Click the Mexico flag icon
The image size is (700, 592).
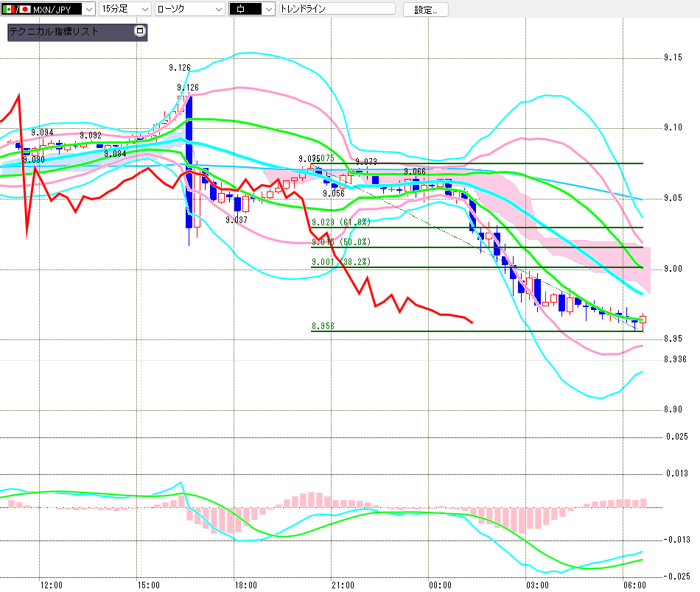[8, 9]
